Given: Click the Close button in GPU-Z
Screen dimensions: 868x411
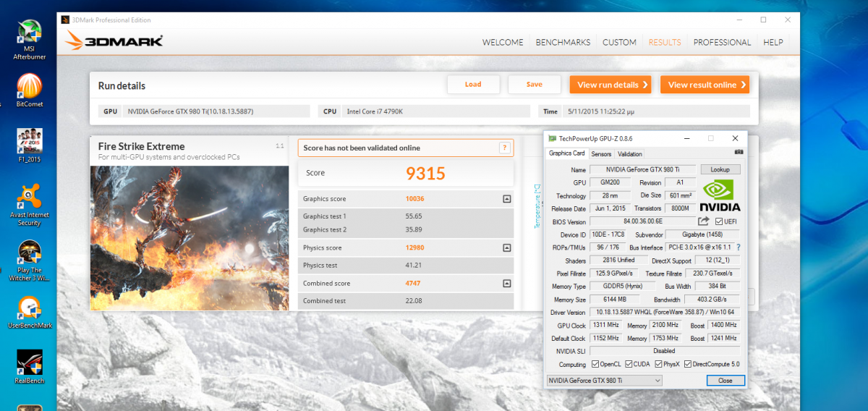Looking at the screenshot, I should pos(725,380).
